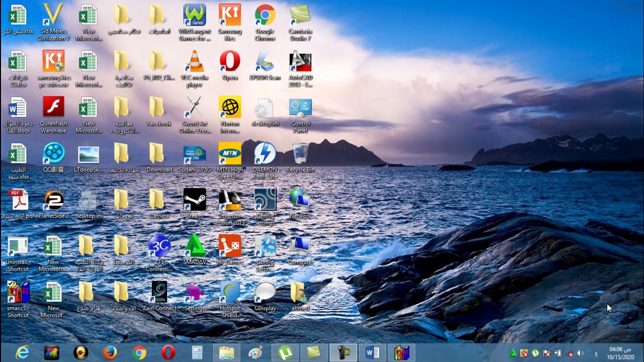This screenshot has height=362, width=644.
Task: Launch the SMADAV desktop shortcut
Action: 195,250
